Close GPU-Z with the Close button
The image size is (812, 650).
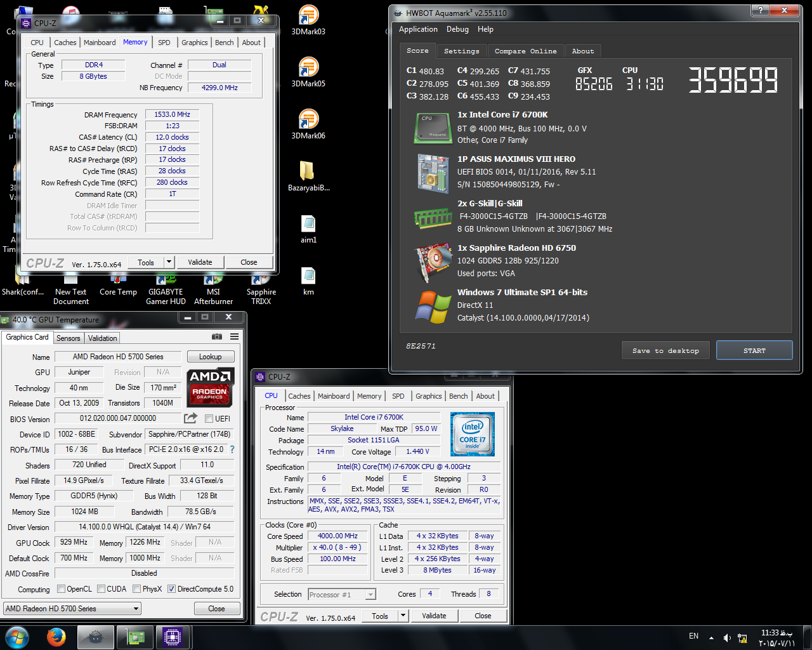point(216,608)
